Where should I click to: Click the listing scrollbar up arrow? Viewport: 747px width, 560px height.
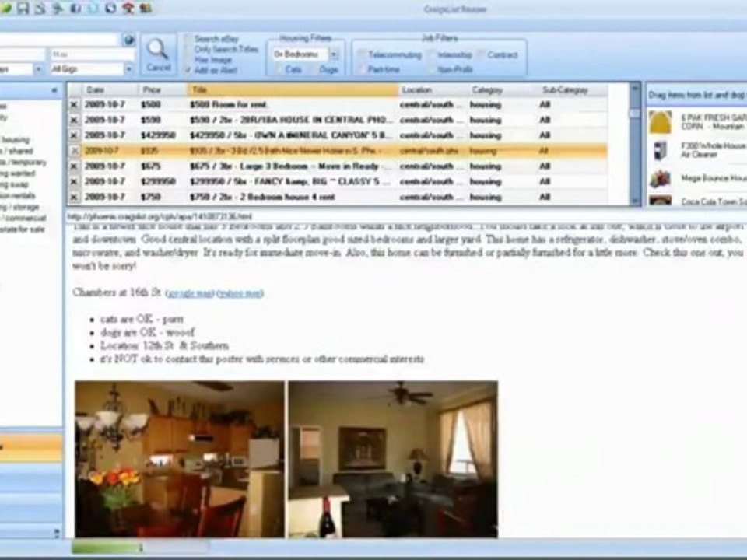(x=635, y=89)
